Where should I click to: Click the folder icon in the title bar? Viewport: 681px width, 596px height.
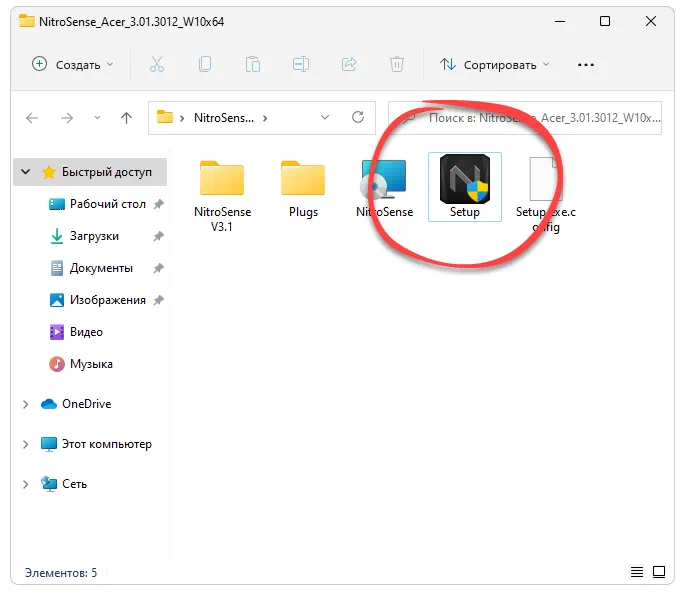tap(27, 21)
